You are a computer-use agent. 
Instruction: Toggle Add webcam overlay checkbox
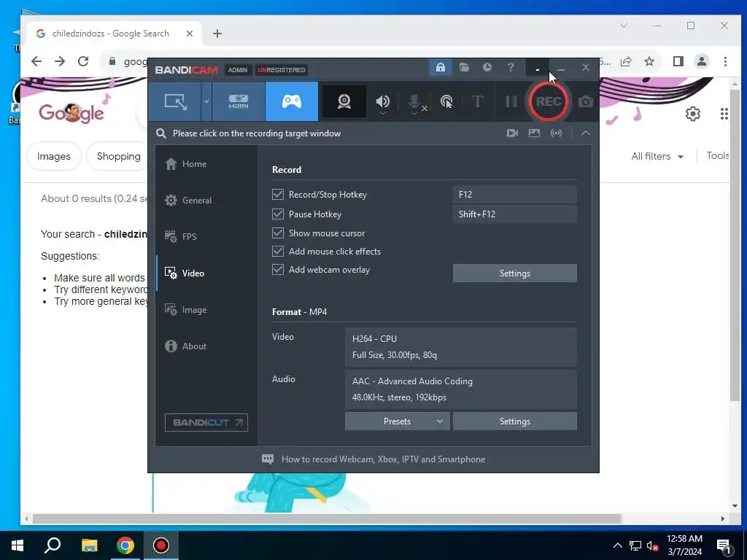click(278, 270)
